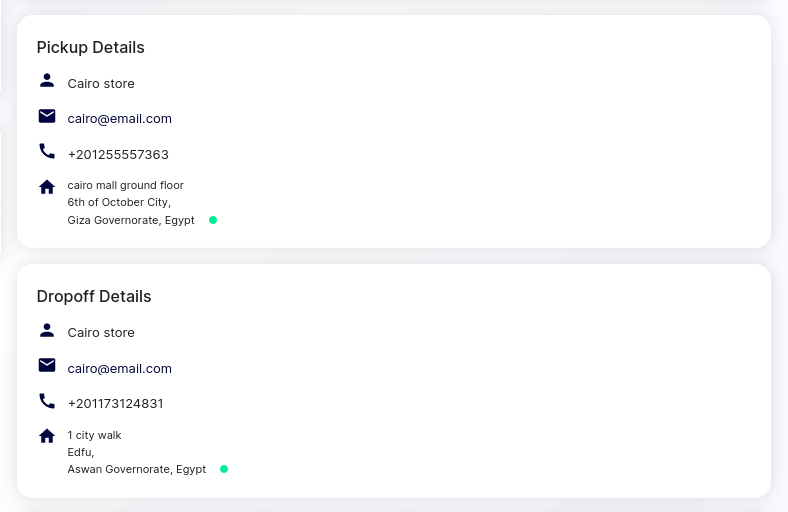Click the pickup address home icon
This screenshot has width=788, height=512.
pyautogui.click(x=47, y=187)
